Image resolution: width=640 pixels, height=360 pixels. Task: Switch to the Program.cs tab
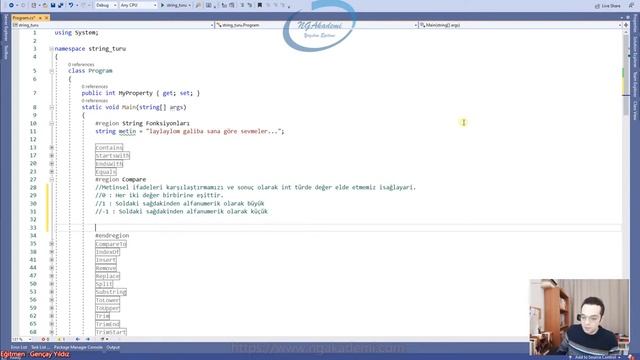[24, 18]
